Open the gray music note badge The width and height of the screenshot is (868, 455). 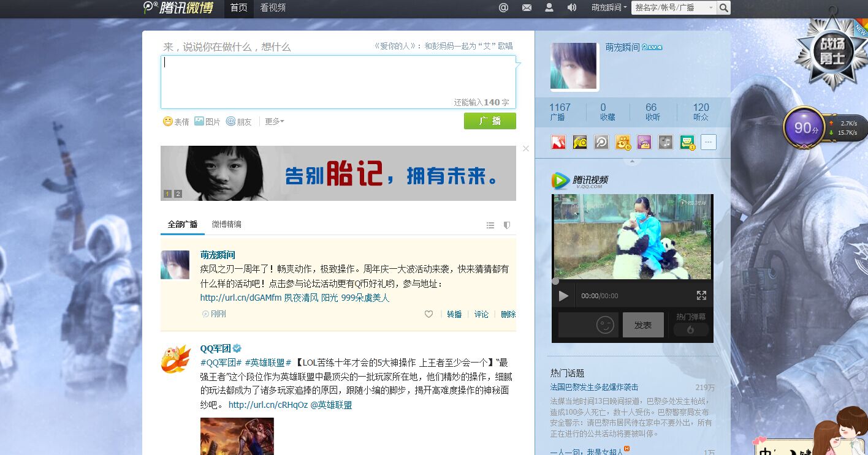(x=666, y=142)
